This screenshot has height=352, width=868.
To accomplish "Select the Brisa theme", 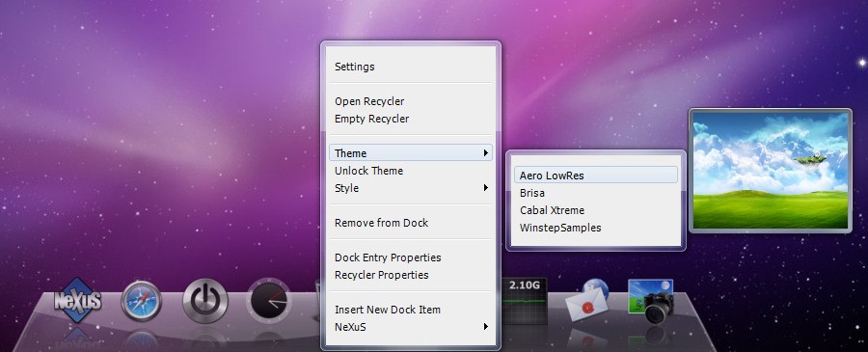I will coord(596,193).
